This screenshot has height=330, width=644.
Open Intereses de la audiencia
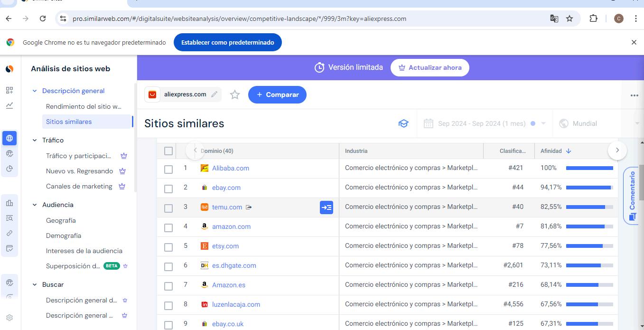coord(84,251)
